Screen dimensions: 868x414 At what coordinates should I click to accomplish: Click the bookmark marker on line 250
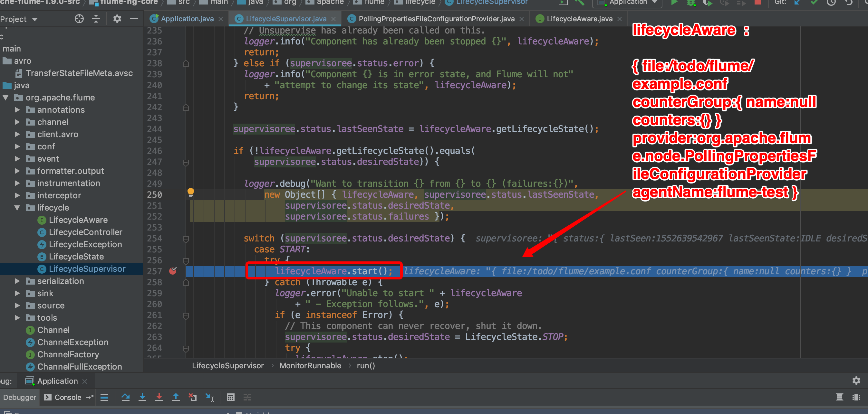(191, 192)
